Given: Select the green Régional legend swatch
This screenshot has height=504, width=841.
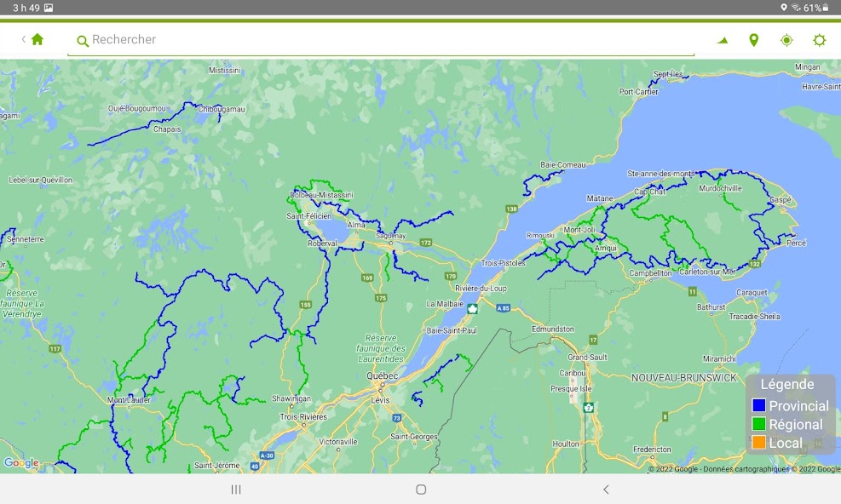Looking at the screenshot, I should 758,424.
